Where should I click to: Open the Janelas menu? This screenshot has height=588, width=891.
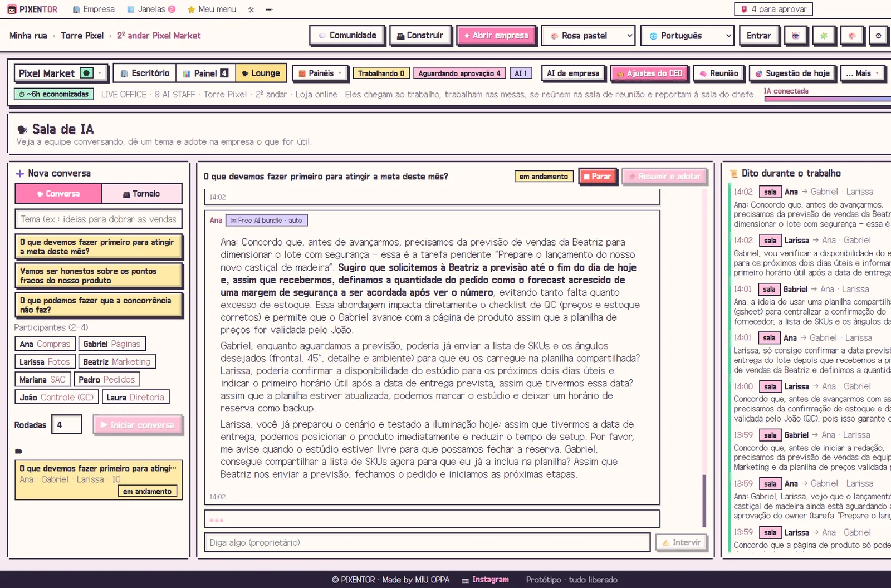(151, 9)
